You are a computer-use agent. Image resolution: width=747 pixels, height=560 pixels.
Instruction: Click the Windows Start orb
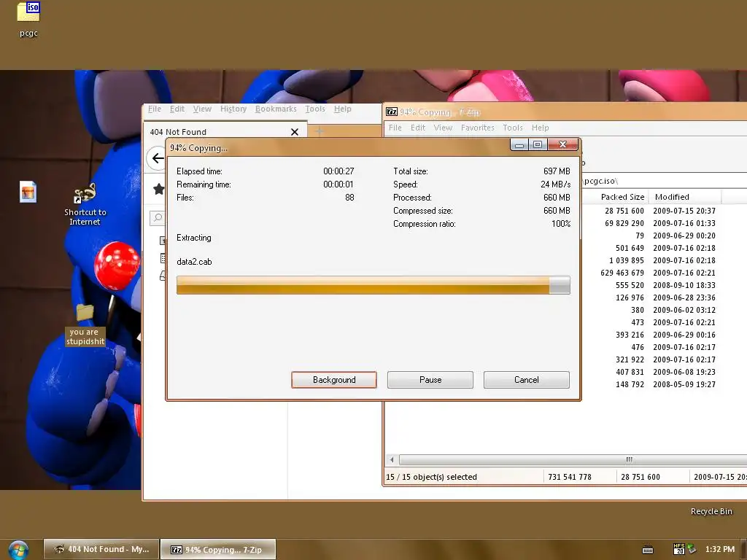(x=18, y=550)
